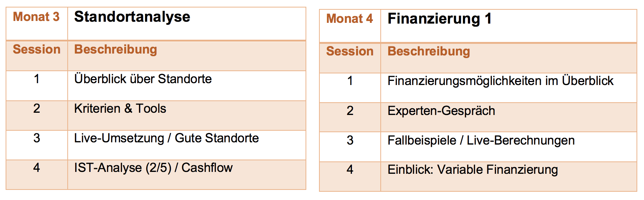644x200 pixels.
Task: Select "Live-Umsetzung / Gute Standorte" entry
Action: pos(166,138)
